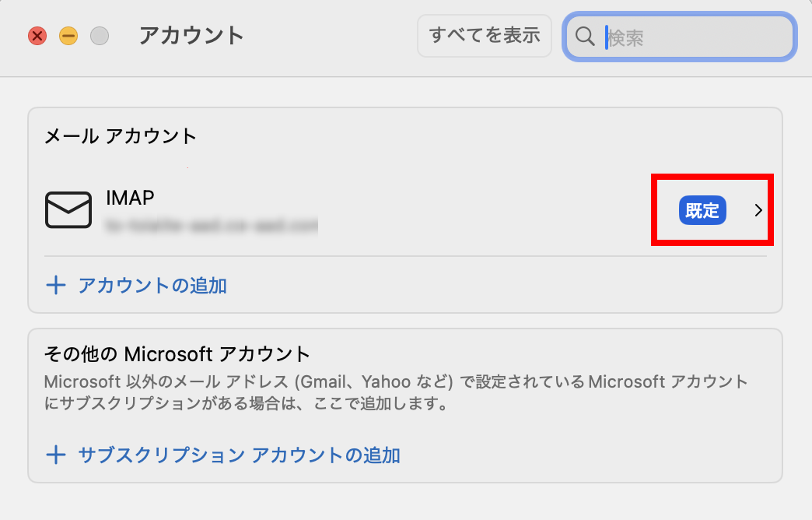Image resolution: width=812 pixels, height=520 pixels.
Task: Select the IMAP account name label
Action: point(130,198)
